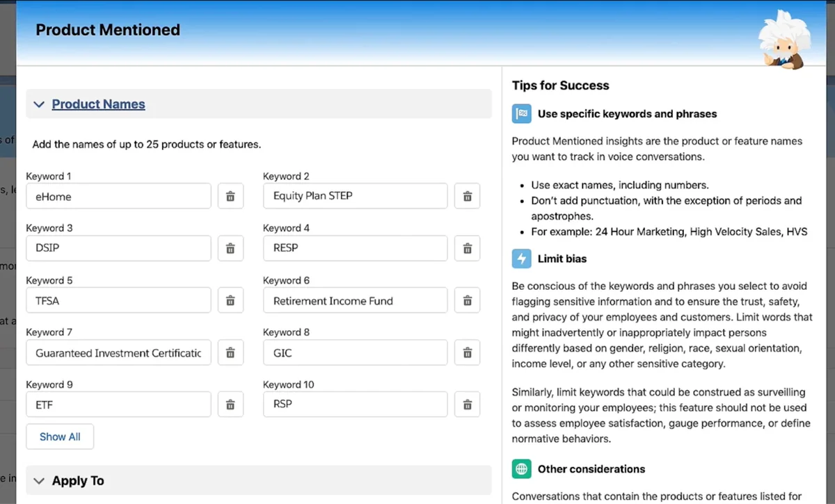Viewport: 835px width, 504px height.
Task: Click into Guaranteed Investment Certificate field
Action: coord(118,352)
